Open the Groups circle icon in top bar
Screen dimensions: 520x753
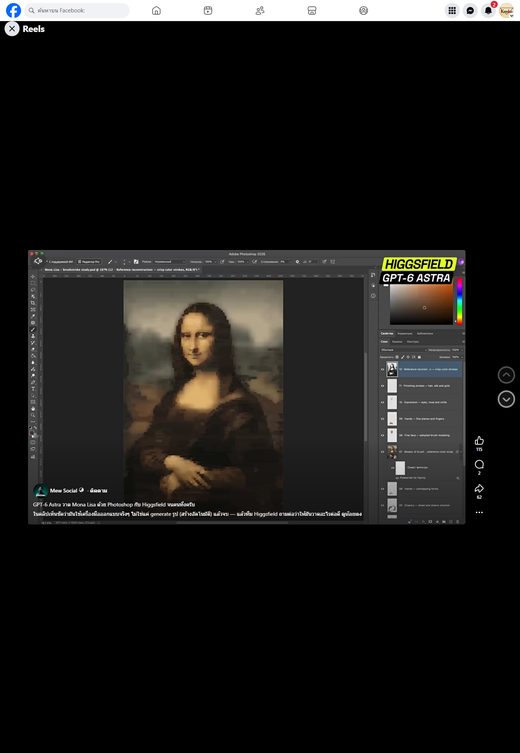(363, 11)
